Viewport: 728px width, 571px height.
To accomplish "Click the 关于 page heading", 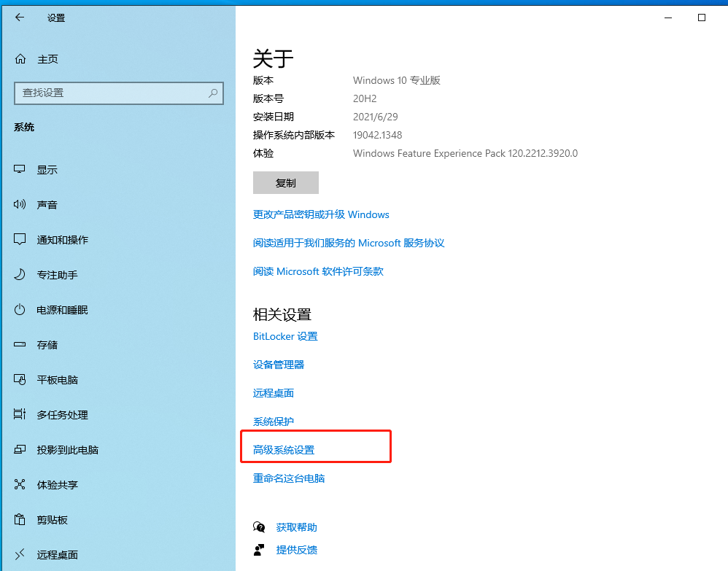I will [273, 59].
